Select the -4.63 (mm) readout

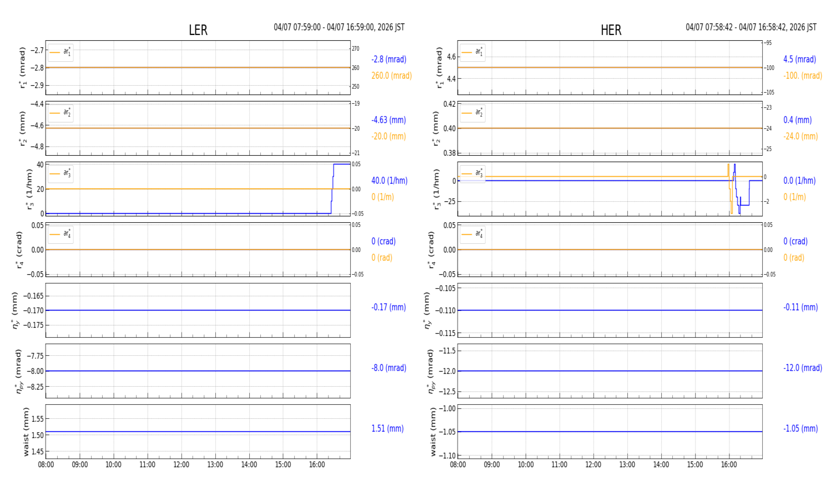pyautogui.click(x=389, y=120)
